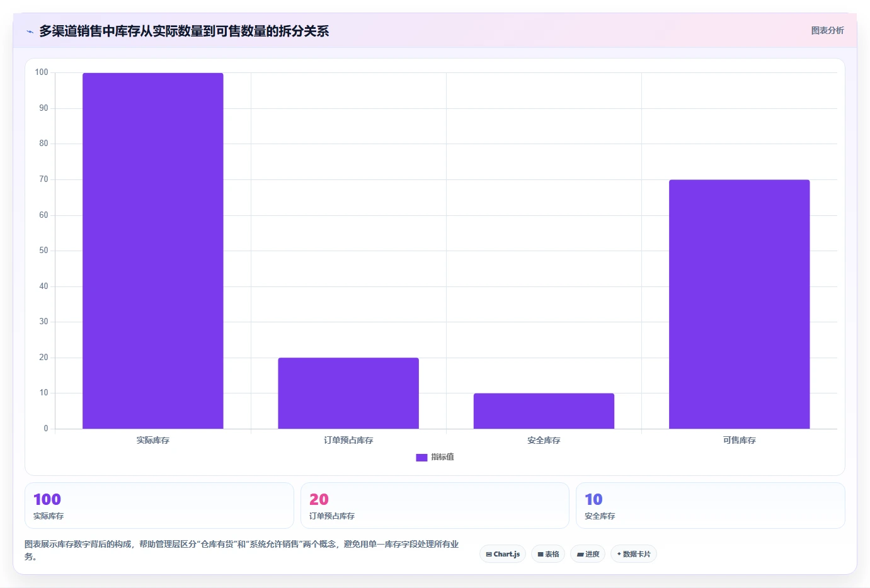Viewport: 870px width, 588px height.
Task: Click the y-axis value 70
Action: [43, 179]
